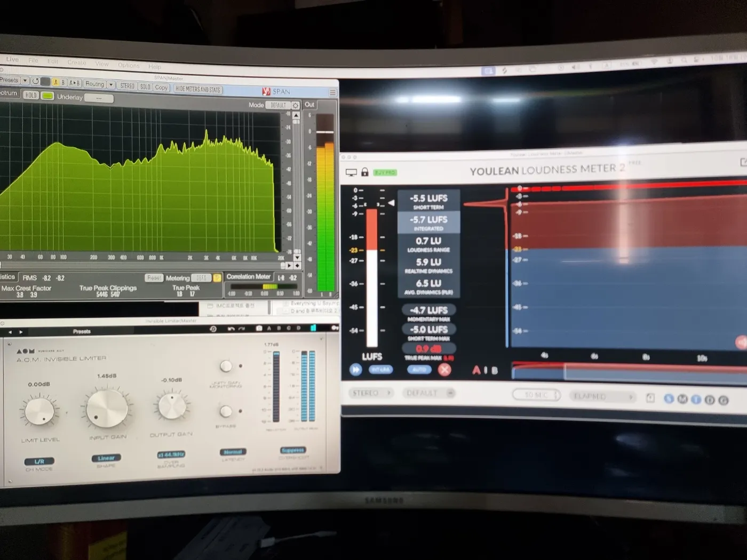Click redo arrow in Invisible Limiter toolbar
The image size is (747, 560).
click(241, 329)
